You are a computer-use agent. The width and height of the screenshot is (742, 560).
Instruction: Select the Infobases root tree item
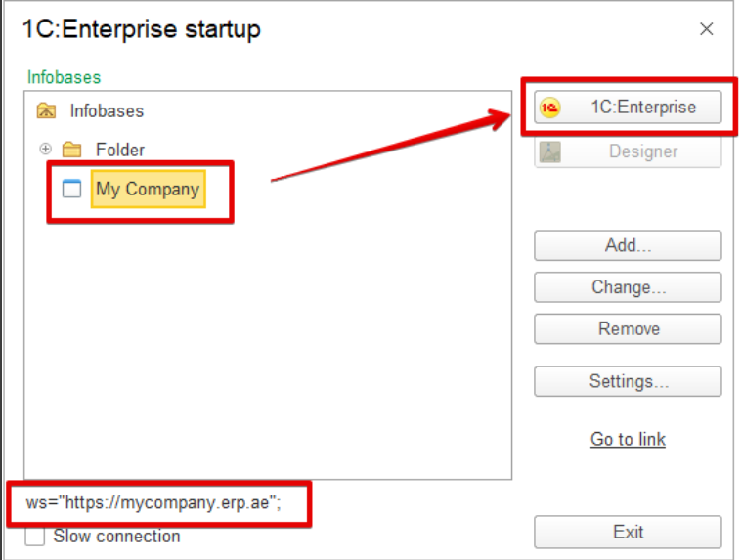(107, 111)
